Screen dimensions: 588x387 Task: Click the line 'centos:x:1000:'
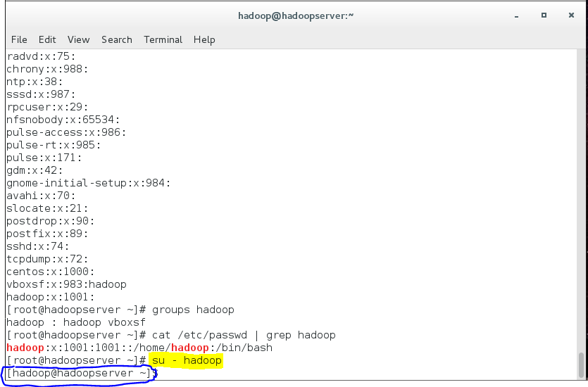coord(51,272)
